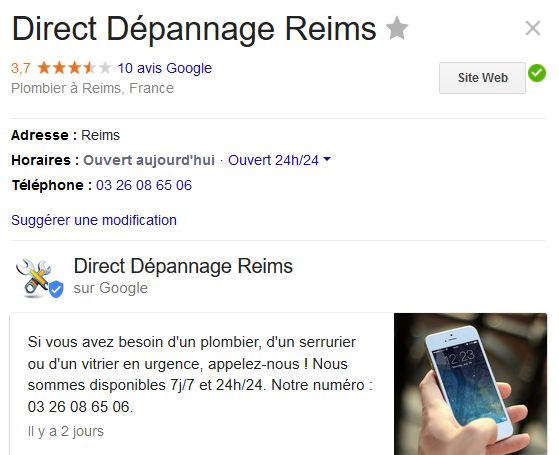Viewport: 559px width, 455px height.
Task: Close the Direct Dépannage Reims panel
Action: point(533,28)
